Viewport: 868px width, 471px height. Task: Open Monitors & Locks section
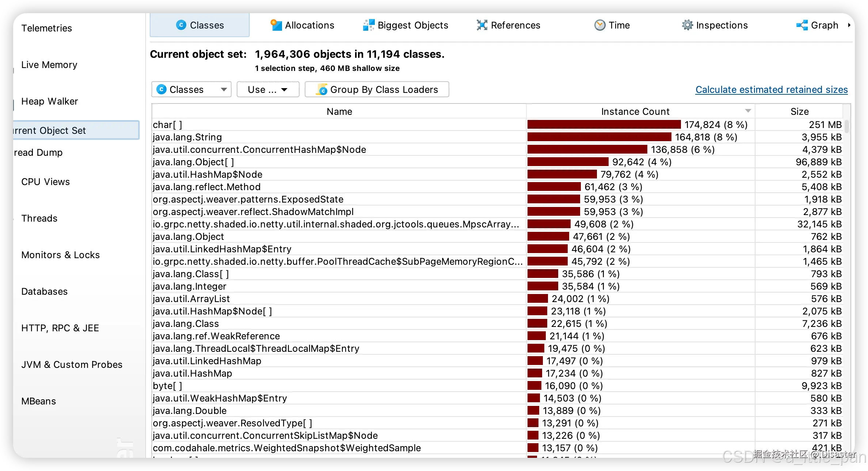click(x=60, y=255)
